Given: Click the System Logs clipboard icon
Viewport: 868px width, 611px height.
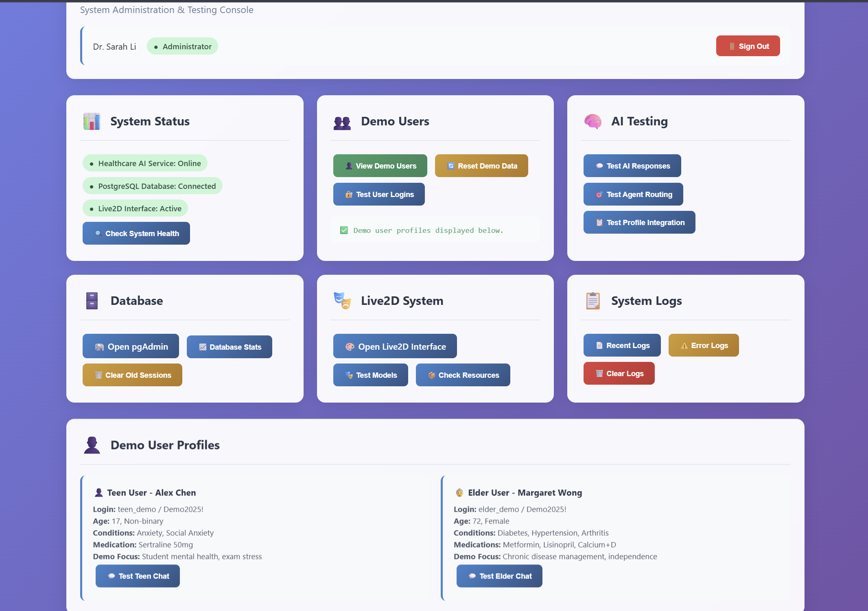Looking at the screenshot, I should (x=593, y=301).
